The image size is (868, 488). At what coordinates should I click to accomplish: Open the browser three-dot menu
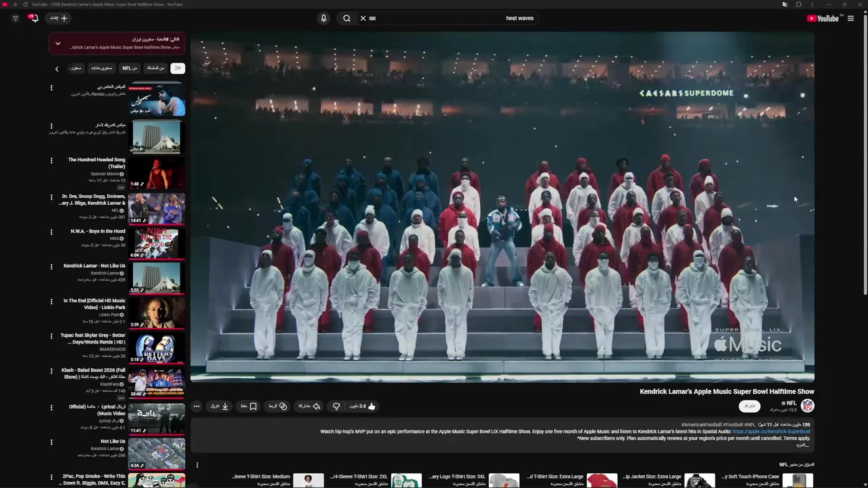(x=813, y=4)
